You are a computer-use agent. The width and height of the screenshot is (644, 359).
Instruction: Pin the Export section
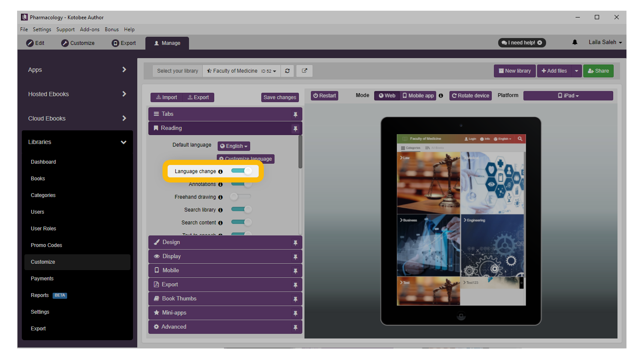295,285
